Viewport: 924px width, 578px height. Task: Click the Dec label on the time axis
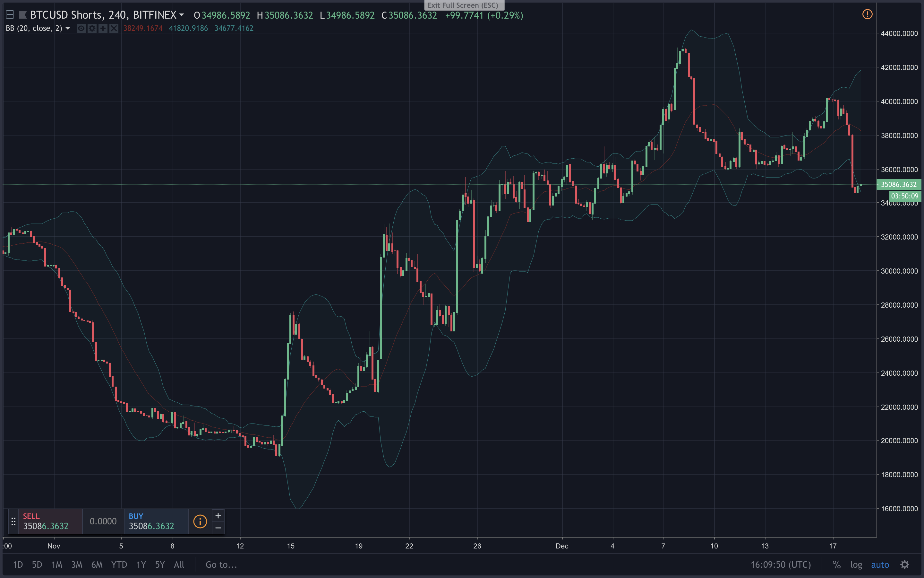pyautogui.click(x=562, y=546)
